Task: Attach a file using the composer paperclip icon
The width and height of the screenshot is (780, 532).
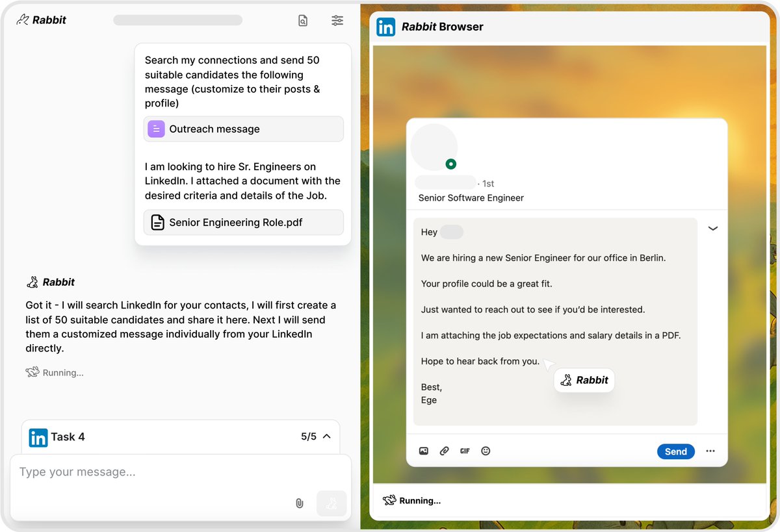Action: 444,450
